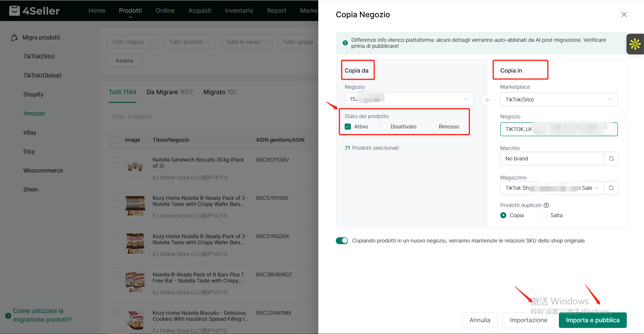Open the Inventario menu
This screenshot has width=644, height=334.
(x=239, y=11)
